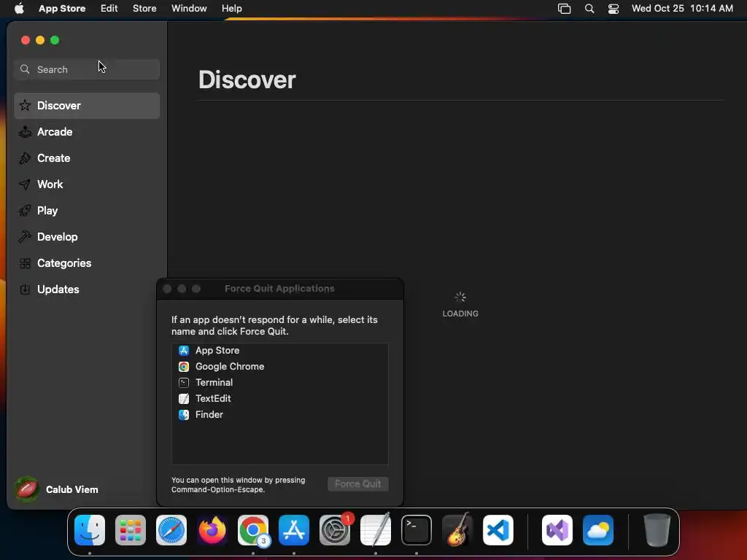The height and width of the screenshot is (560, 747).
Task: Open the Trash from the Dock
Action: [657, 530]
